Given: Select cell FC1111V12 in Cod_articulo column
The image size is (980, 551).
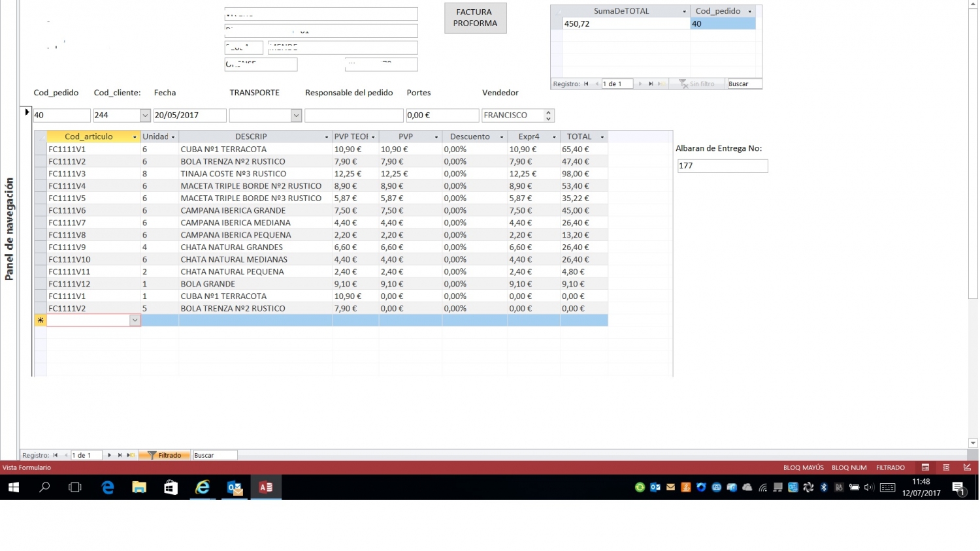Looking at the screenshot, I should [x=93, y=284].
